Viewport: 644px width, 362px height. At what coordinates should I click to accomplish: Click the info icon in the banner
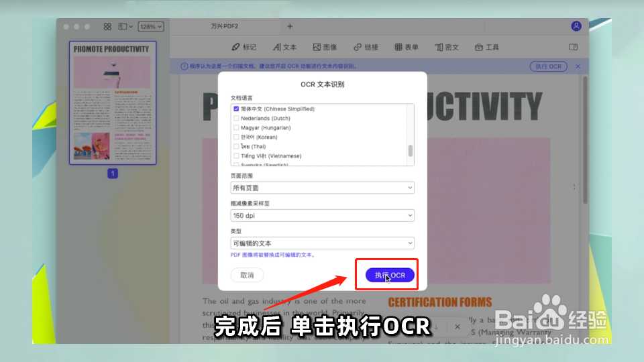[184, 66]
